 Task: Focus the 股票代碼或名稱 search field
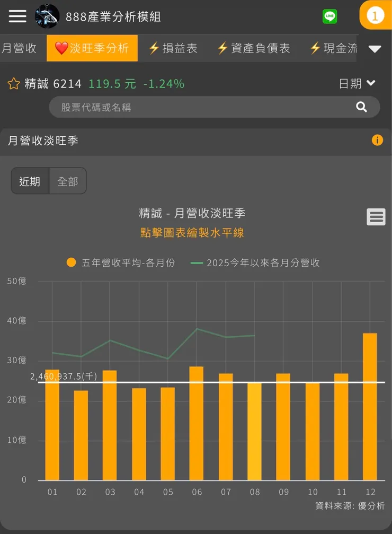tap(215, 107)
